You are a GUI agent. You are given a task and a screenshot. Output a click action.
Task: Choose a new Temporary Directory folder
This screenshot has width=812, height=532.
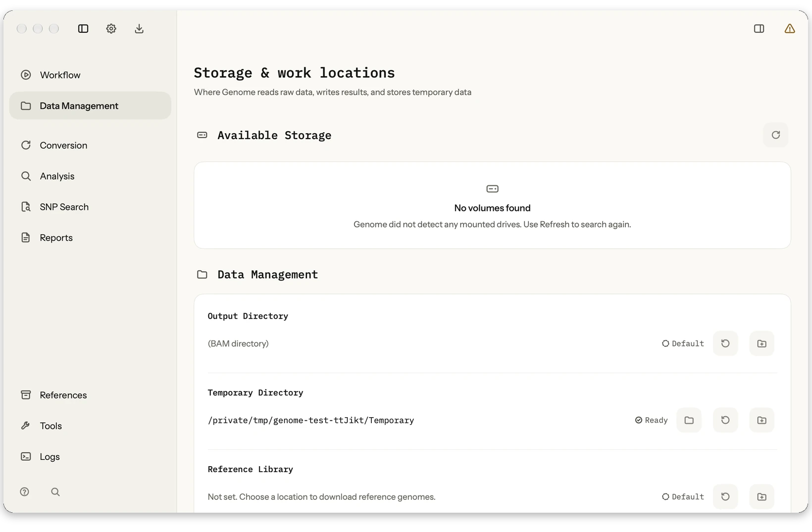point(762,420)
